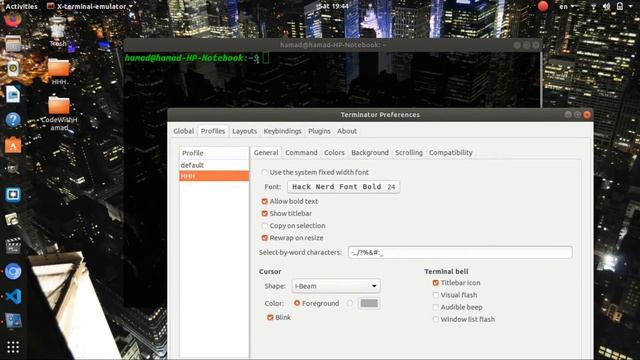Switch to the Profiles tab
Screen dimensions: 640x360
213,131
